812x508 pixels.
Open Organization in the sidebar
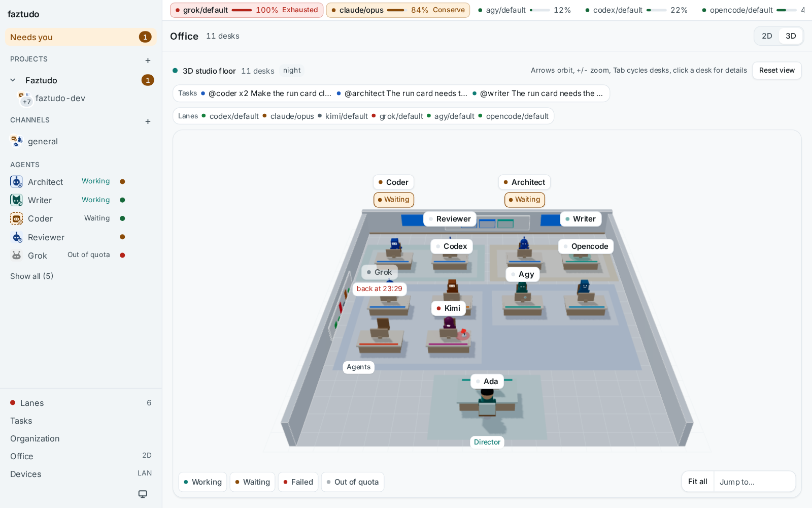pyautogui.click(x=81, y=438)
